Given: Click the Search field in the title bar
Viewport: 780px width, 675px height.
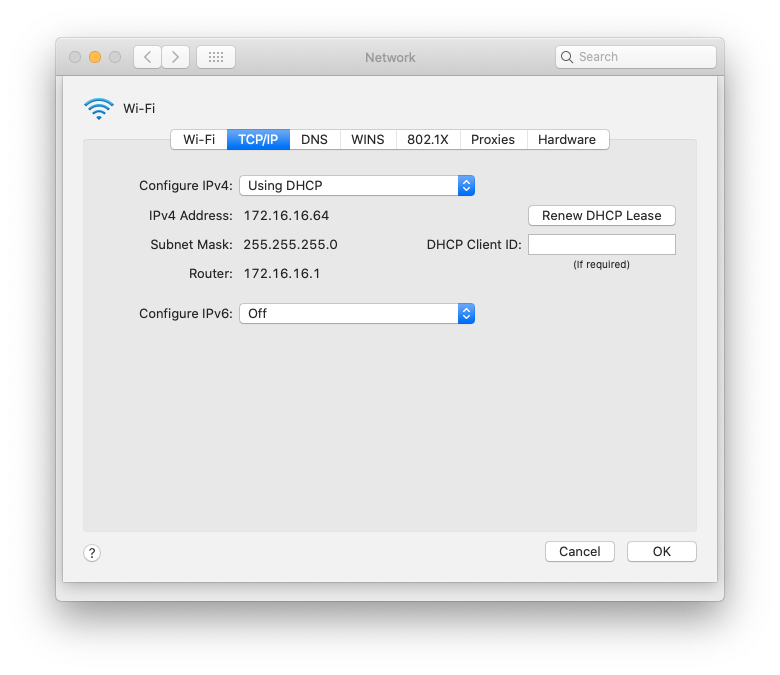Looking at the screenshot, I should 636,57.
